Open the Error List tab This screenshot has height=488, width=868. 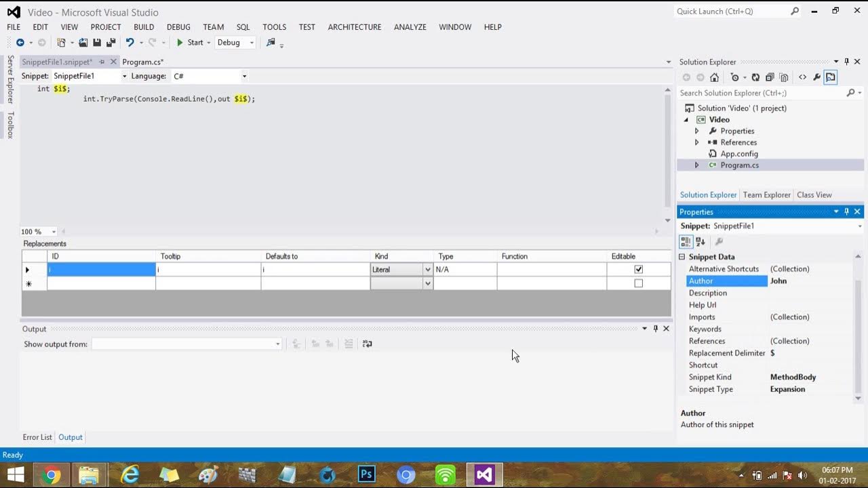click(37, 437)
